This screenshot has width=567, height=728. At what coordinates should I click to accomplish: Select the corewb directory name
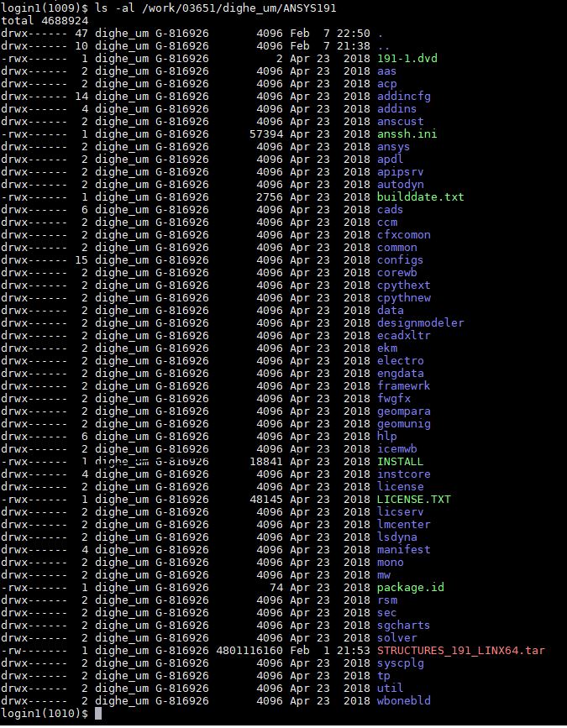pyautogui.click(x=397, y=273)
